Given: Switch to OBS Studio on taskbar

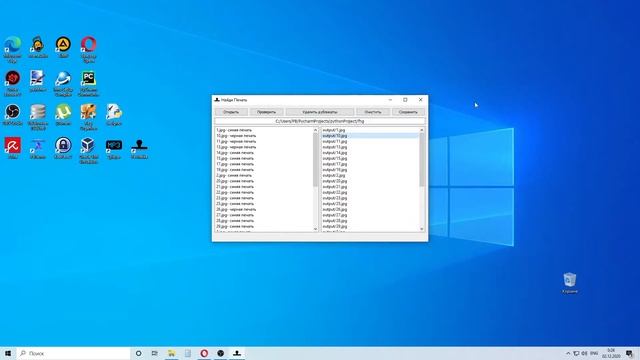Looking at the screenshot, I should (220, 353).
